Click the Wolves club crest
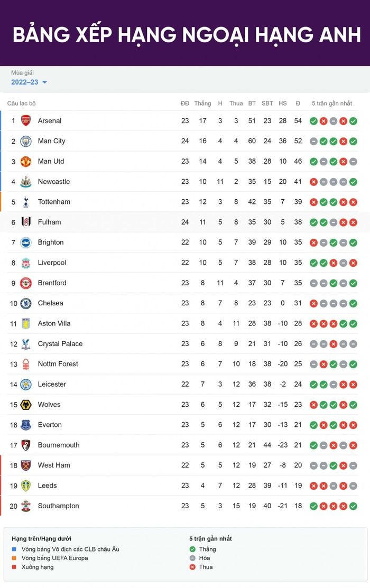 (26, 405)
